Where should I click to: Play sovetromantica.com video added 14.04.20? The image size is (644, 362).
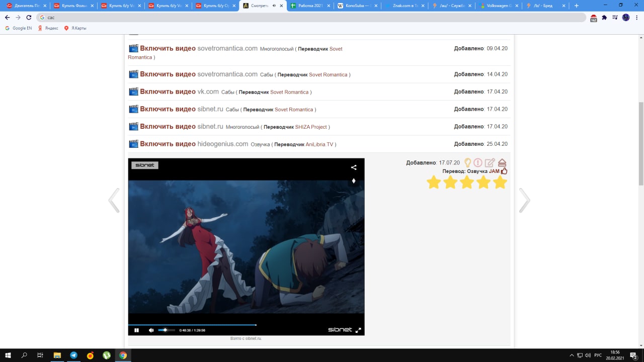click(x=168, y=74)
